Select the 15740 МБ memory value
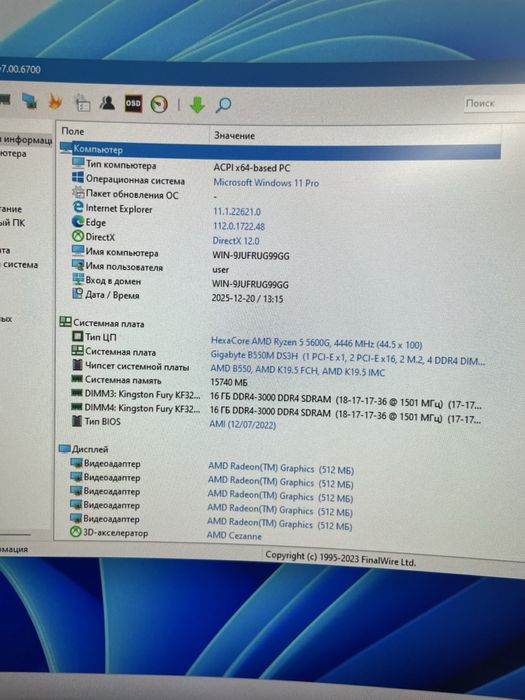The width and height of the screenshot is (525, 700). [229, 382]
